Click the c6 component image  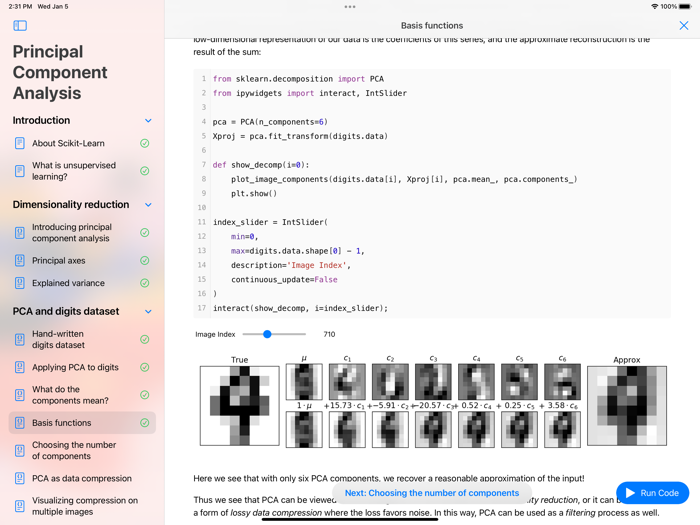point(562,382)
